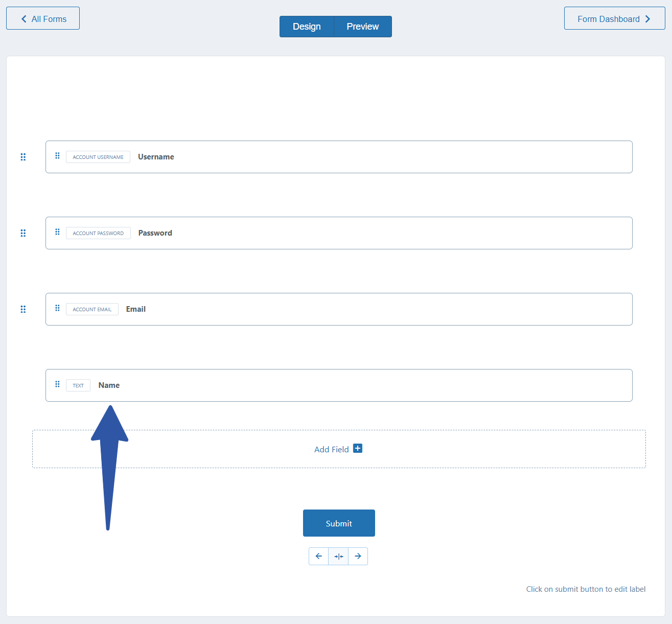Grab the outer drag handle of the Username row

23,157
